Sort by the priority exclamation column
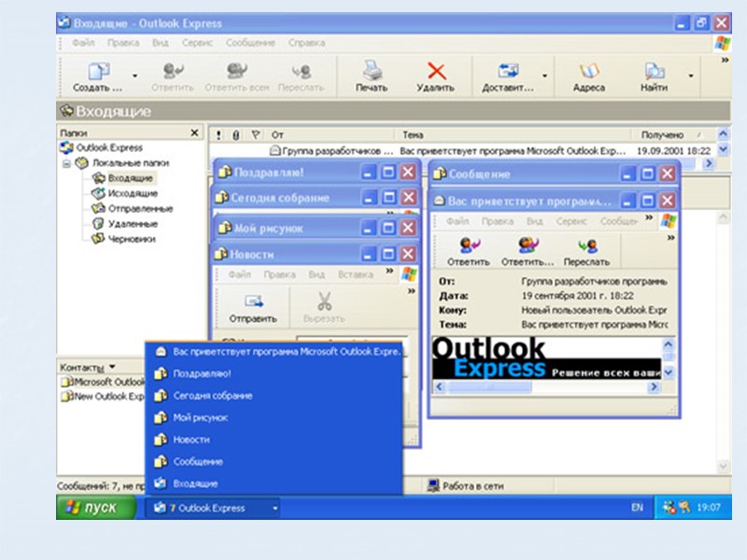 218,135
